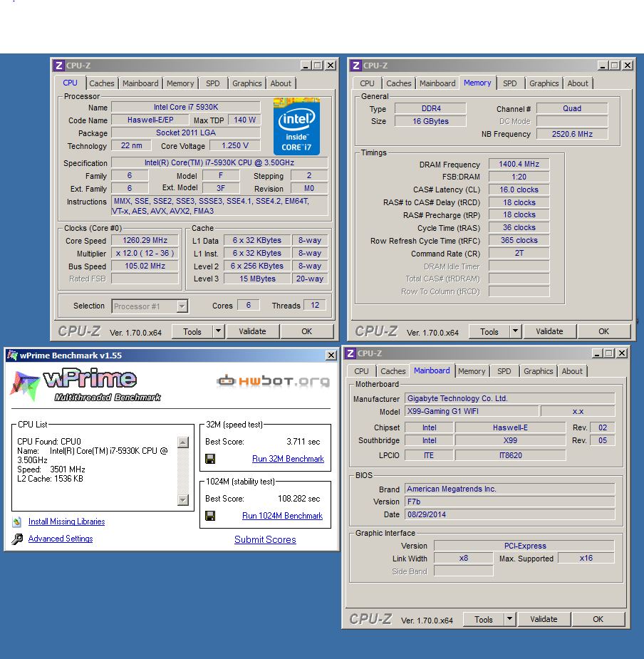This screenshot has width=644, height=659.
Task: Open the Processor #1 selection dropdown
Action: click(x=182, y=306)
